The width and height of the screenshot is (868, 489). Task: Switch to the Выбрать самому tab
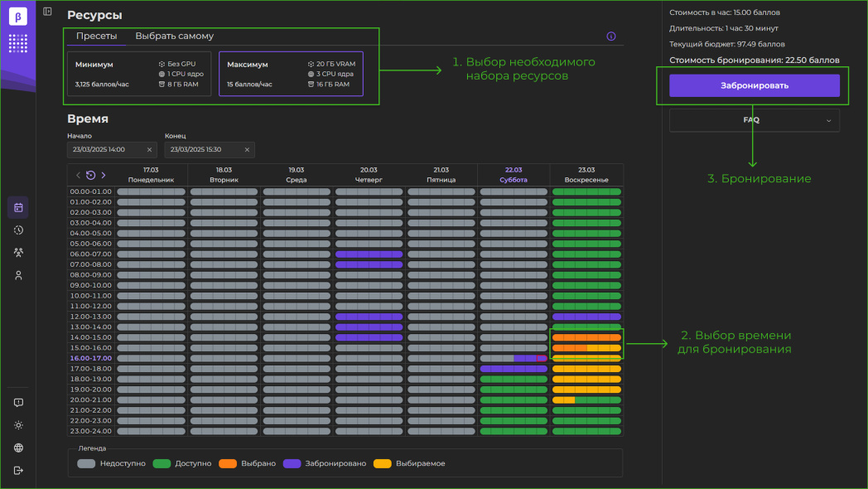tap(174, 36)
